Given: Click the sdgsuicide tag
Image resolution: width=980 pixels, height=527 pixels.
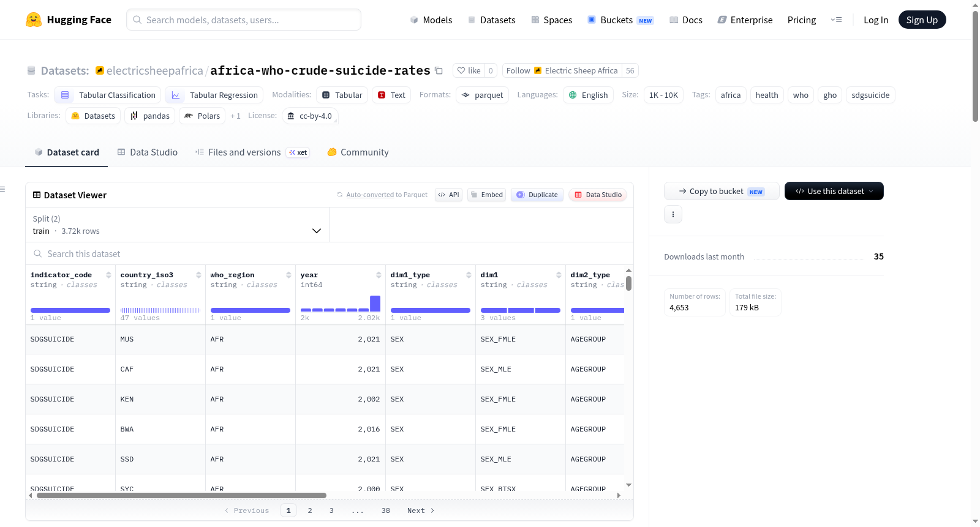Looking at the screenshot, I should [870, 95].
